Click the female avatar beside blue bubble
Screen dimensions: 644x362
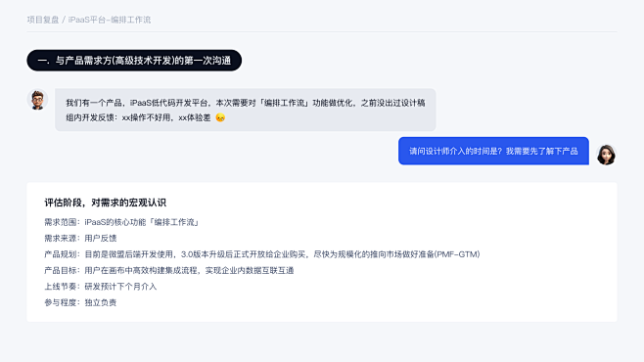tap(606, 155)
